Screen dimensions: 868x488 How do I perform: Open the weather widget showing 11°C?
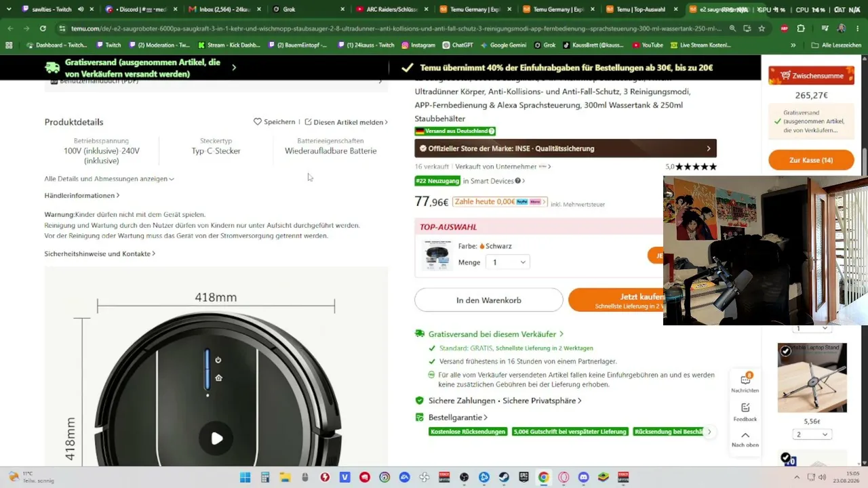(28, 477)
